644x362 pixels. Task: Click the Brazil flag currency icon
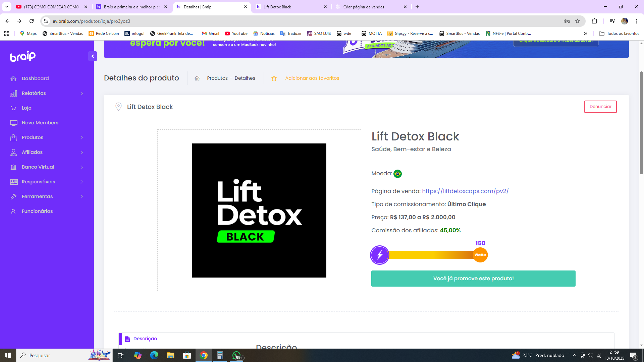click(x=397, y=174)
